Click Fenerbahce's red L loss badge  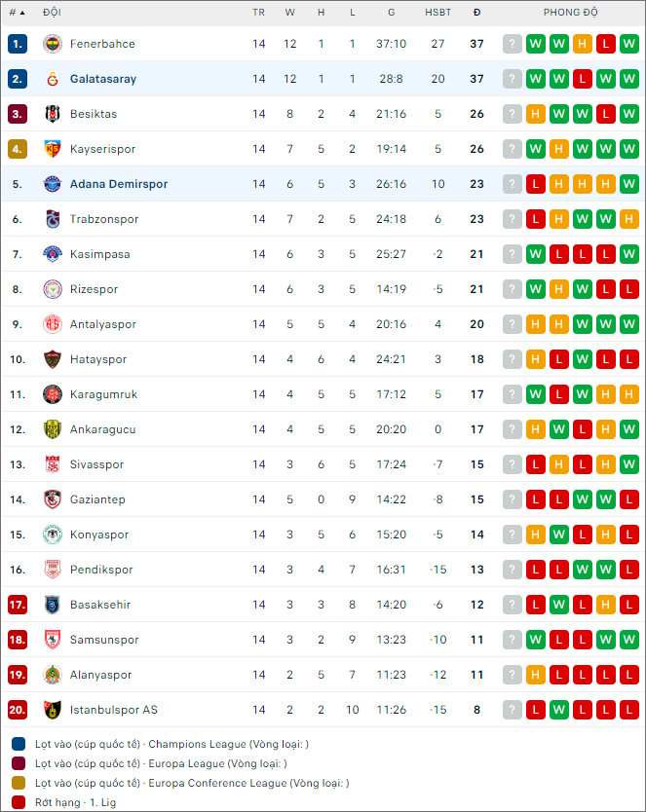(x=606, y=44)
